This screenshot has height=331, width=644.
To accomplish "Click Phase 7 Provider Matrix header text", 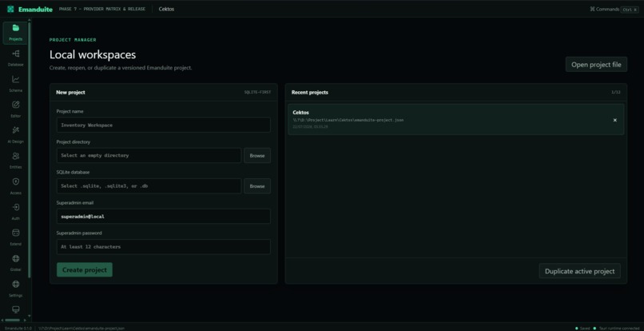I will 101,9.
